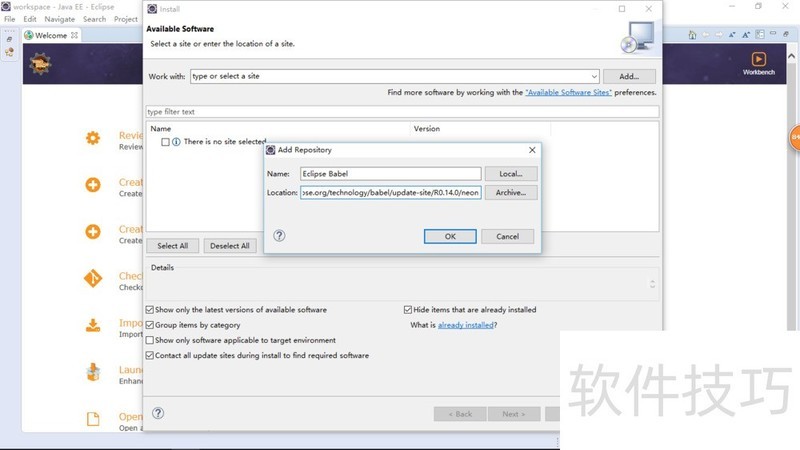Expand the 'Work with' site dropdown
Image resolution: width=800 pixels, height=450 pixels.
594,77
